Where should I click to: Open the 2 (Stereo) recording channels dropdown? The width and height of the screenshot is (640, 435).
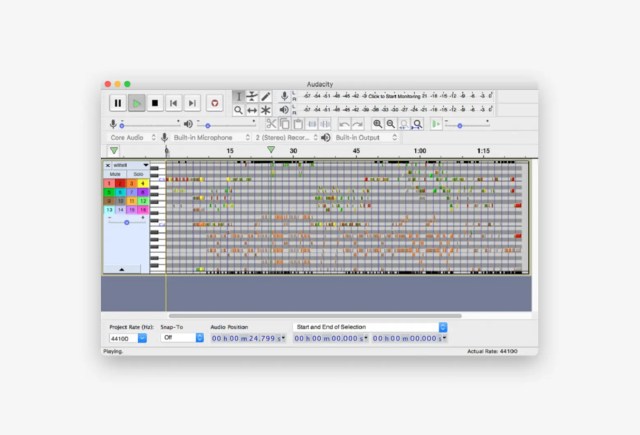pos(286,138)
